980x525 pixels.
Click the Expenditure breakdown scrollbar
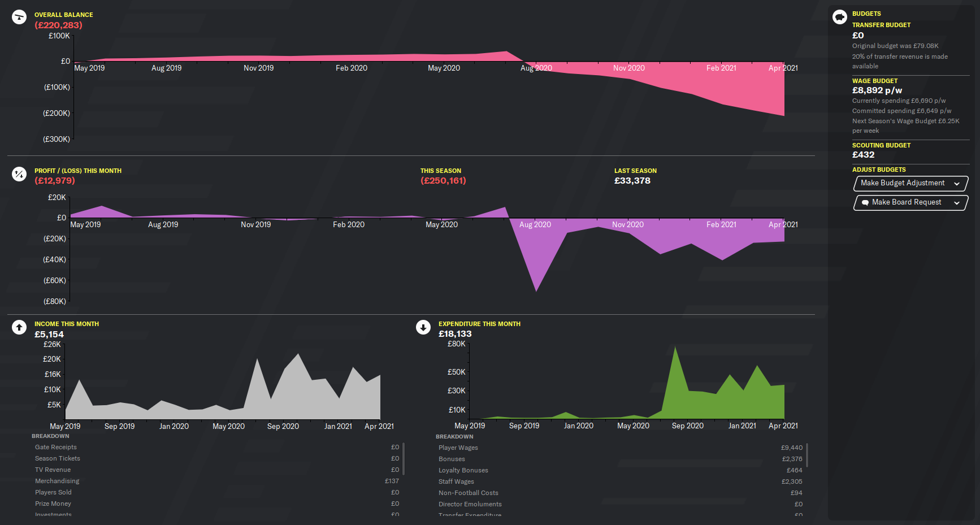tap(807, 455)
